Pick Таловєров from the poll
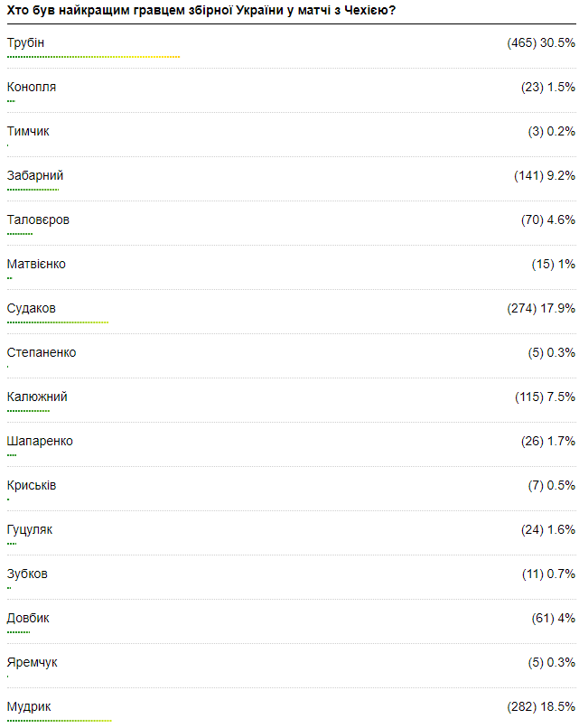 point(38,220)
